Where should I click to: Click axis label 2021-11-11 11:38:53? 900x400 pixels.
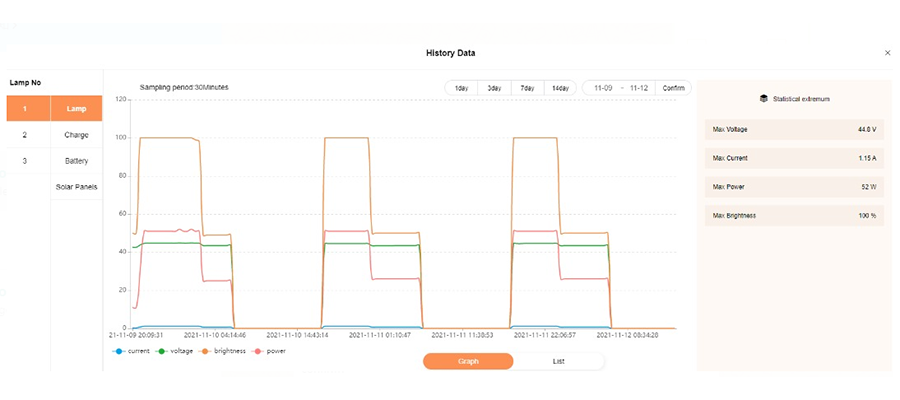point(463,333)
